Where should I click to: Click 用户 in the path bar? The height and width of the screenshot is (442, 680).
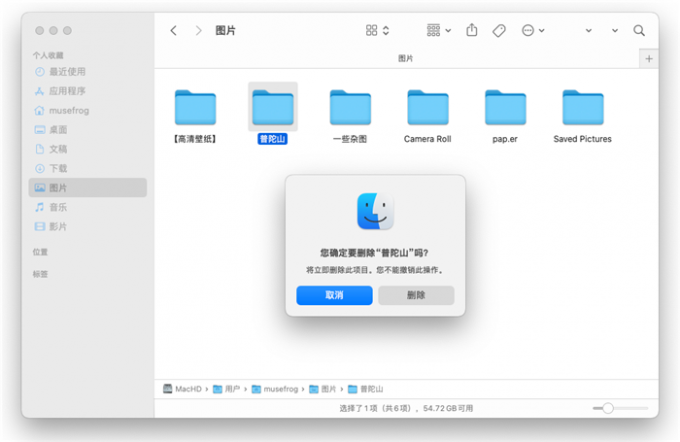tap(227, 389)
